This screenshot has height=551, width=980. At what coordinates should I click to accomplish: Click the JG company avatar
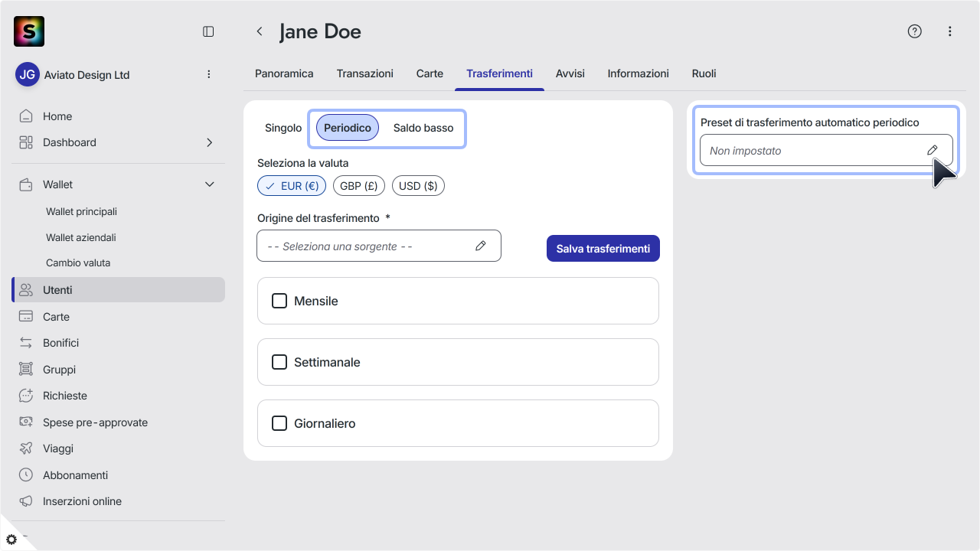point(28,74)
